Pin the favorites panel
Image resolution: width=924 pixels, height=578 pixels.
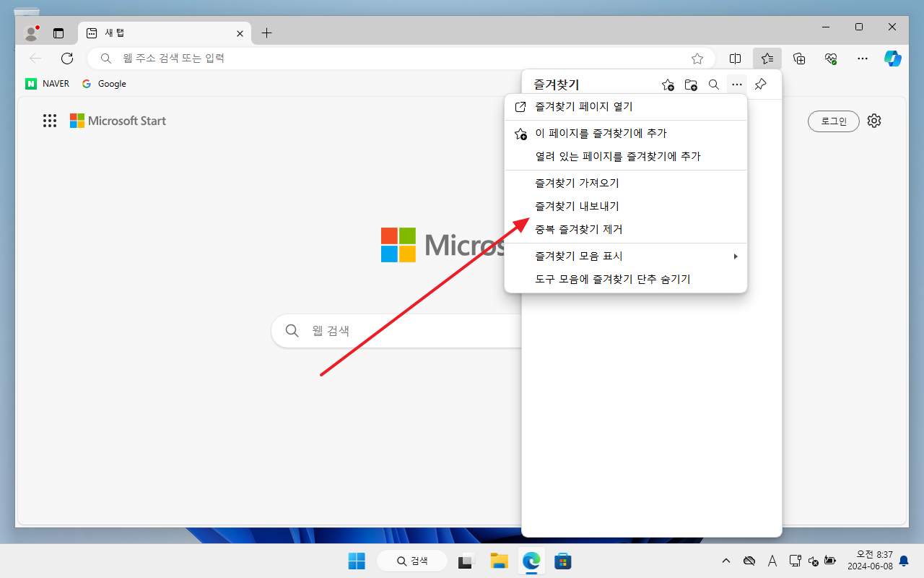760,85
